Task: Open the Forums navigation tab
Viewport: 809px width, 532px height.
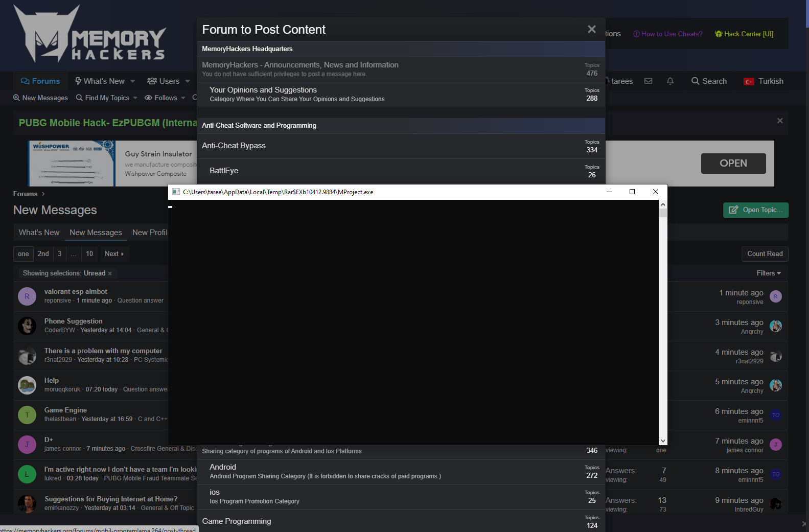Action: click(40, 81)
